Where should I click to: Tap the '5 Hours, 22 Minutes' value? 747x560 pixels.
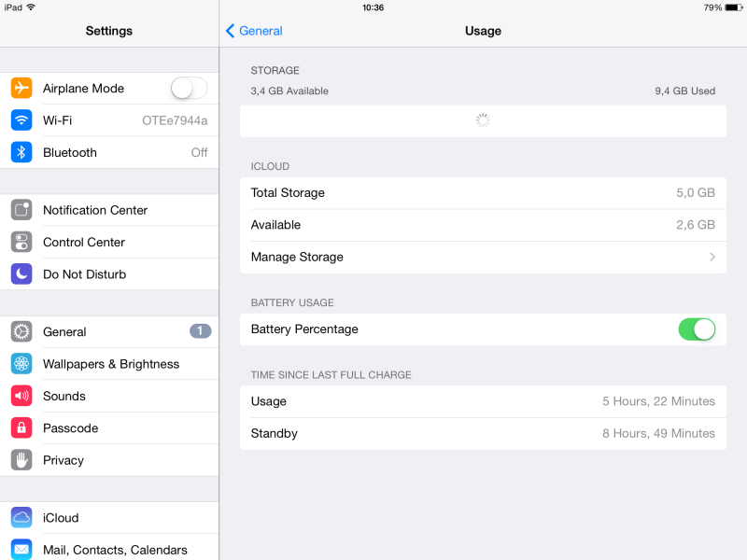tap(658, 401)
